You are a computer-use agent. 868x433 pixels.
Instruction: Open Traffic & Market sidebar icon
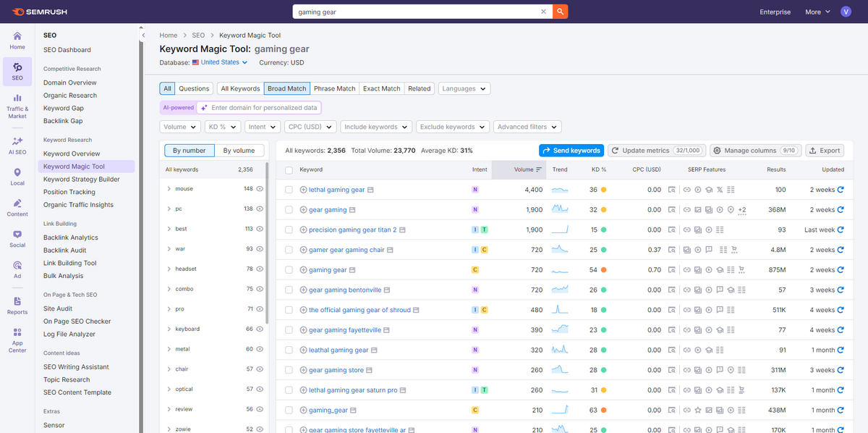pos(17,106)
